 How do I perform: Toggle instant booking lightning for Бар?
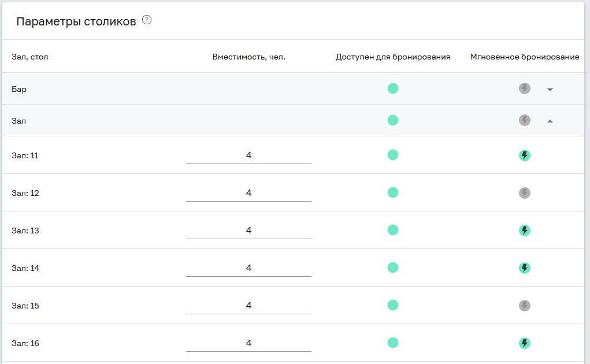[x=524, y=88]
